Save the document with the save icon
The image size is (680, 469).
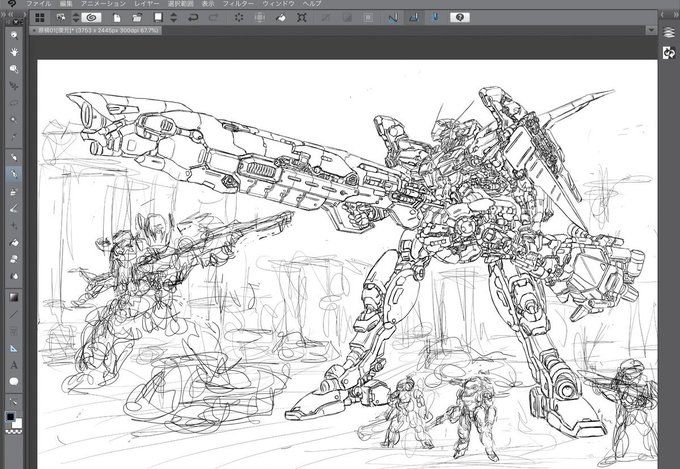click(x=158, y=17)
